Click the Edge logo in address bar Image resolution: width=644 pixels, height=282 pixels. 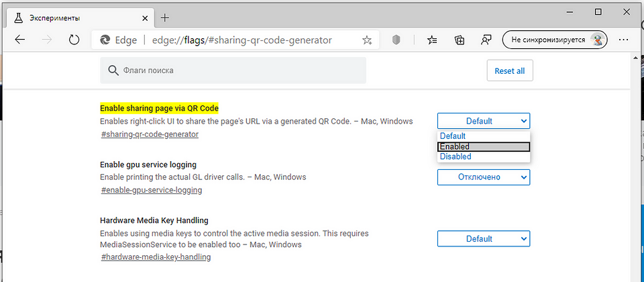[x=105, y=40]
